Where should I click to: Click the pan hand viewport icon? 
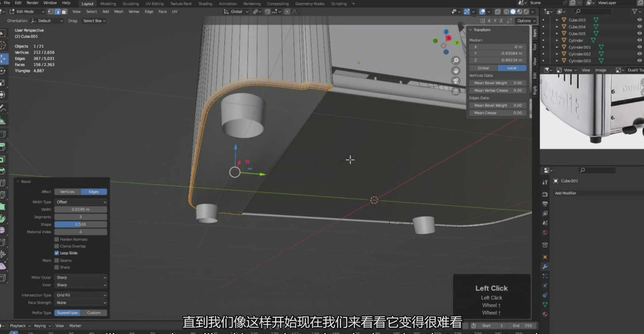[456, 71]
